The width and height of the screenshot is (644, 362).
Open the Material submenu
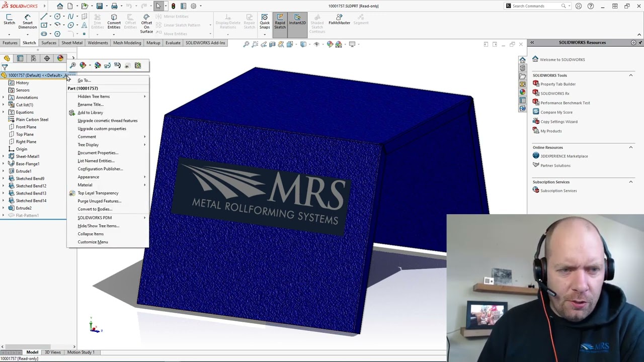click(x=108, y=185)
